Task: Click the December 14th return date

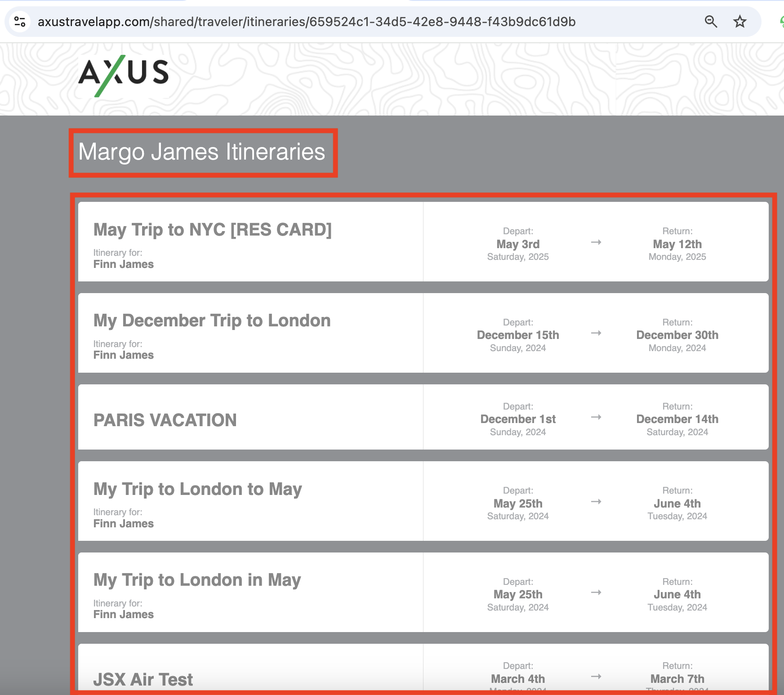Action: click(677, 419)
